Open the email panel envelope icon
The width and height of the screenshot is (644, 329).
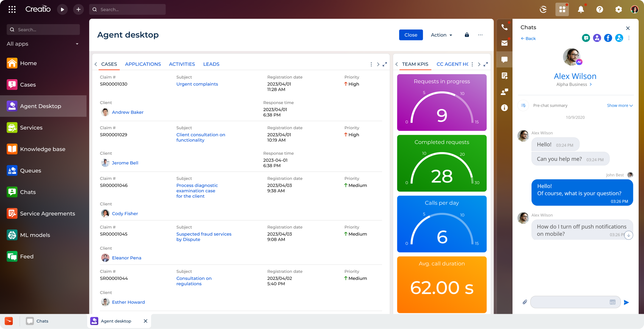coord(504,43)
